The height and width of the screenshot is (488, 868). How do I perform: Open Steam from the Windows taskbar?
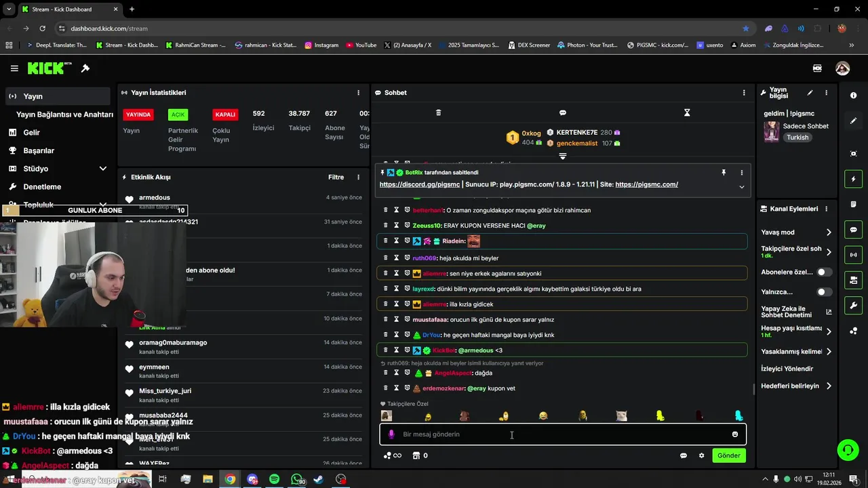(x=319, y=479)
